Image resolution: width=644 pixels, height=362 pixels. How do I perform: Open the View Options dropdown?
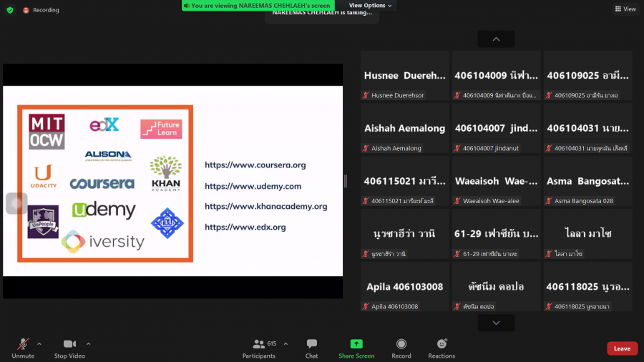(370, 6)
